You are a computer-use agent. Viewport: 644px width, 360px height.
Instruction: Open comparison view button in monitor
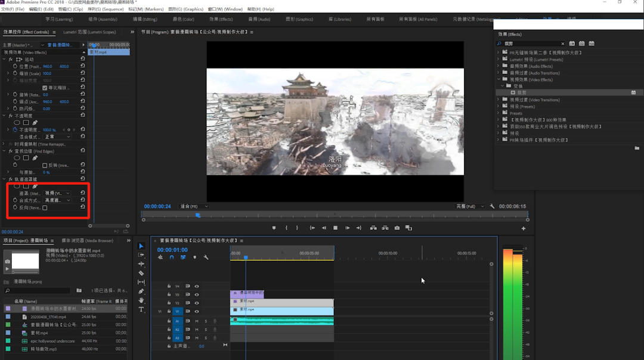[408, 228]
